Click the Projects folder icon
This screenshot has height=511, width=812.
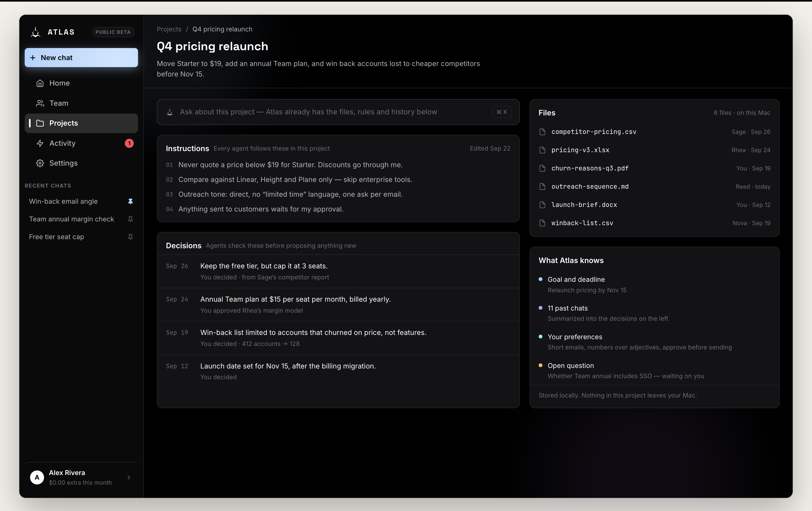40,123
